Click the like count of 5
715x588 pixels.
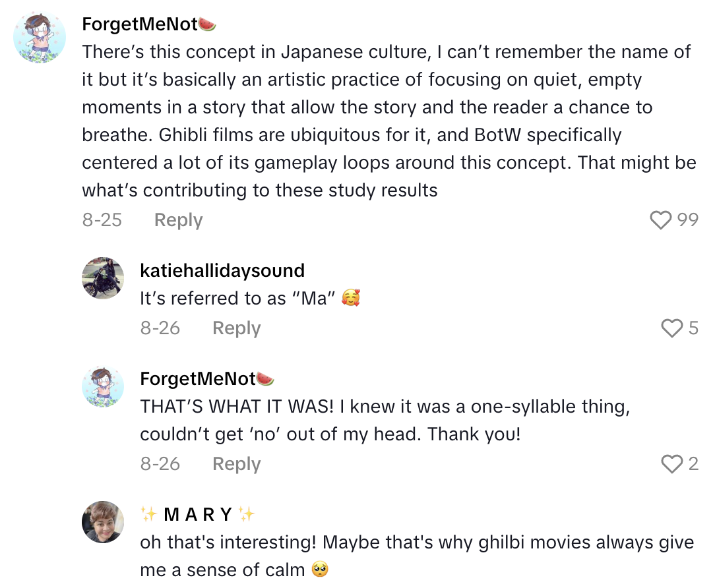coord(693,328)
